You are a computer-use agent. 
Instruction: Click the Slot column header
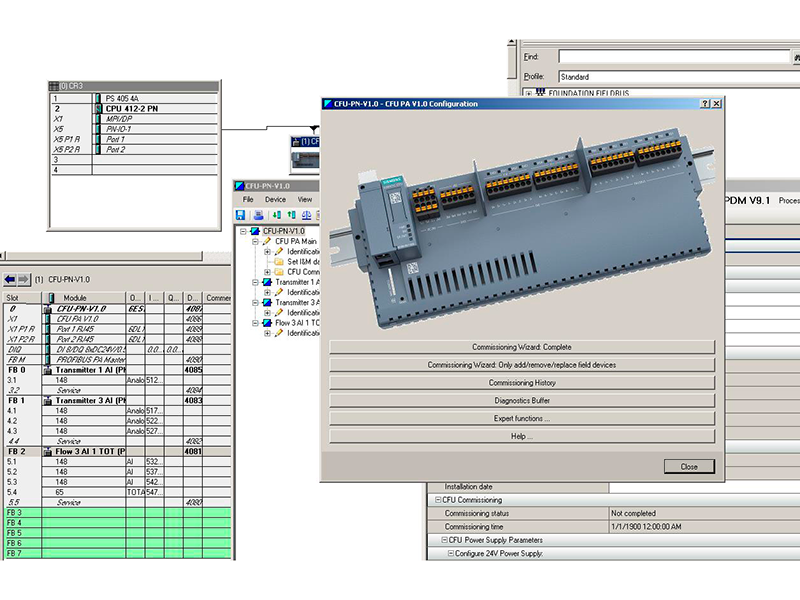click(x=22, y=297)
